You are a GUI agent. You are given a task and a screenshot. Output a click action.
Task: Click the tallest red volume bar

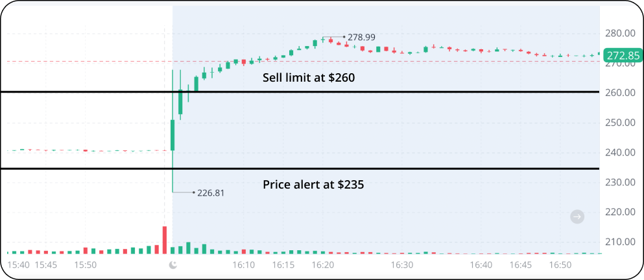tap(165, 239)
